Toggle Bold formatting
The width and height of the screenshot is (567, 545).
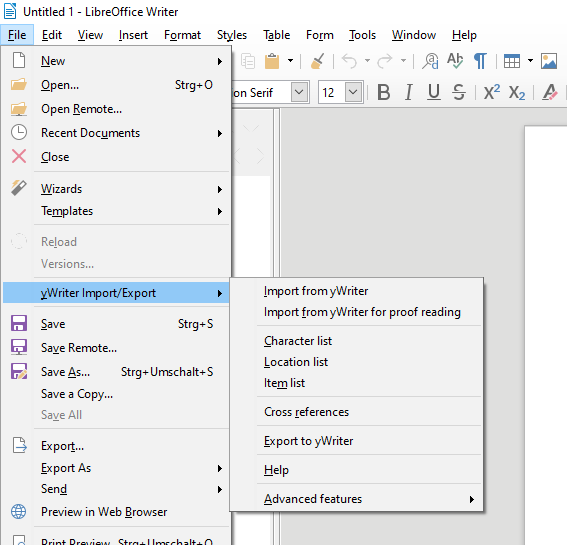point(384,92)
